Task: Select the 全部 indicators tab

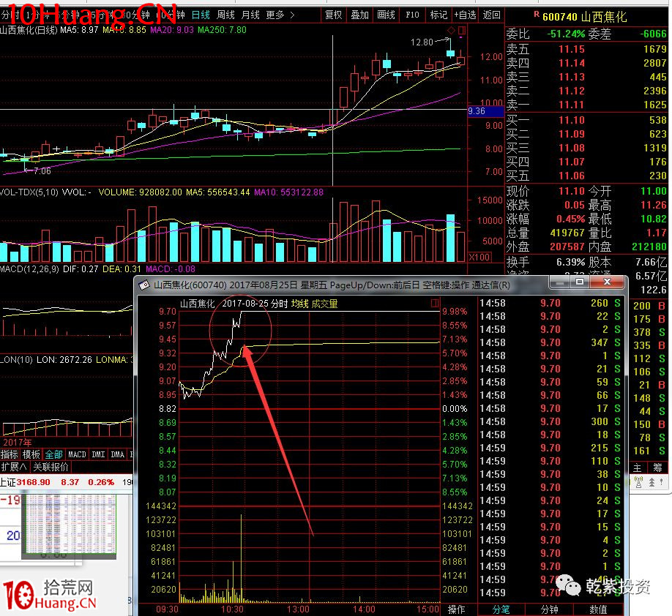Action: [x=54, y=454]
